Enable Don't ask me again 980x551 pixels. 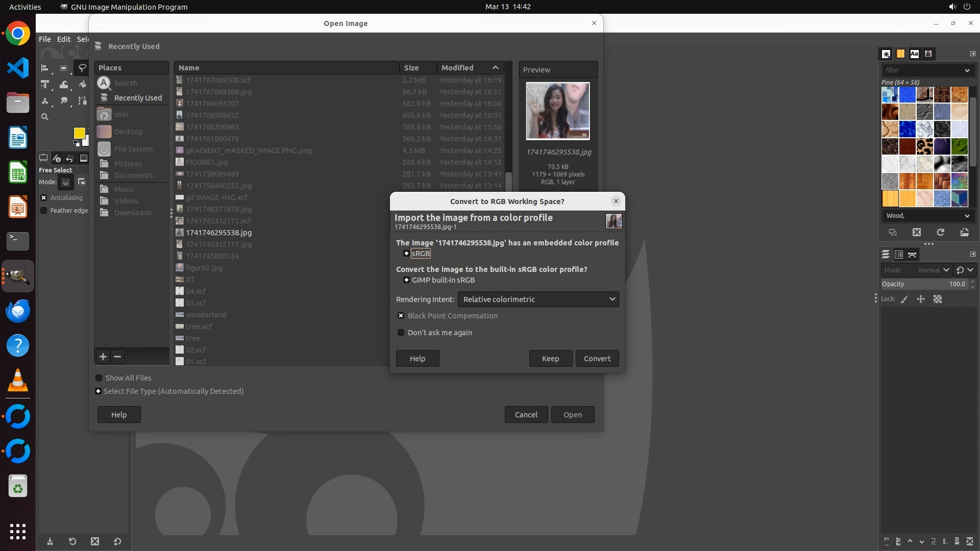pyautogui.click(x=401, y=333)
